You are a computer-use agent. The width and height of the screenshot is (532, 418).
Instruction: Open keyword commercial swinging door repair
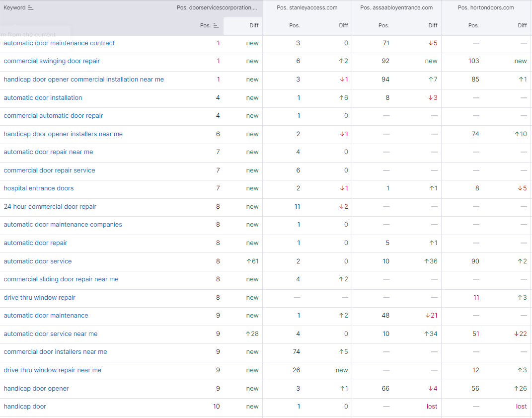52,61
